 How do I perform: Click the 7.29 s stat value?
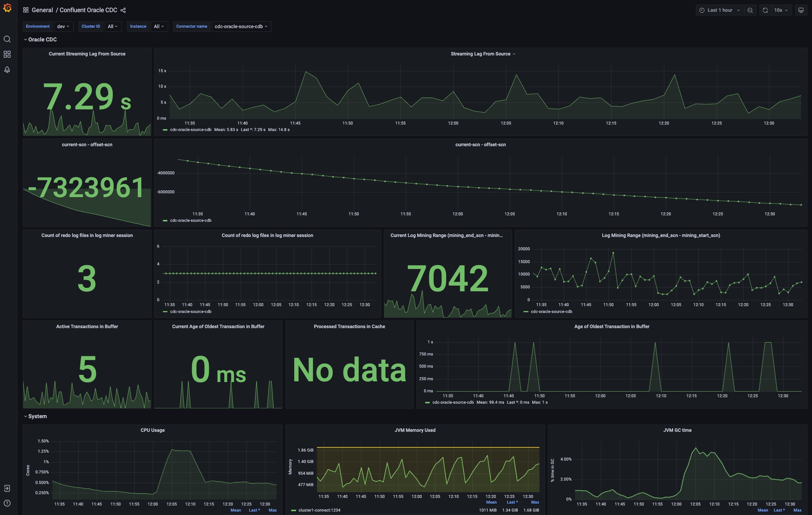87,96
